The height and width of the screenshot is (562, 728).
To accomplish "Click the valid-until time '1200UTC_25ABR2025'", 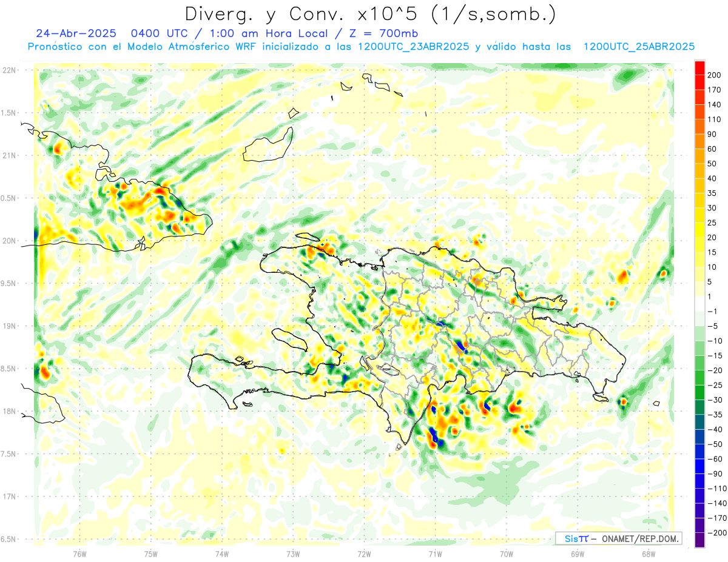I will [639, 47].
